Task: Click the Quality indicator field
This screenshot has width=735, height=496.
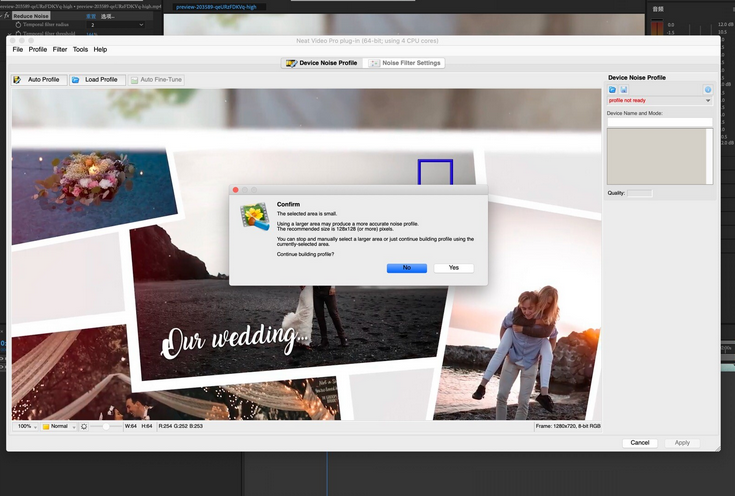Action: [639, 193]
